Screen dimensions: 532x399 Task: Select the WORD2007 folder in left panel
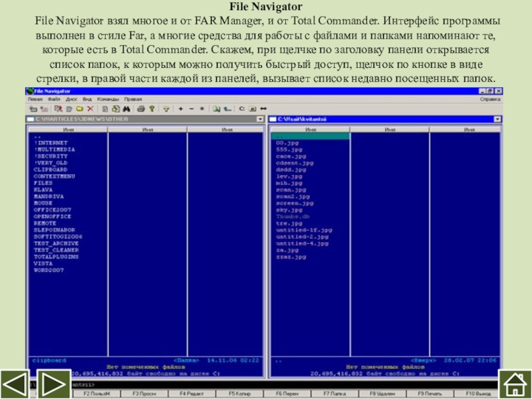(49, 270)
